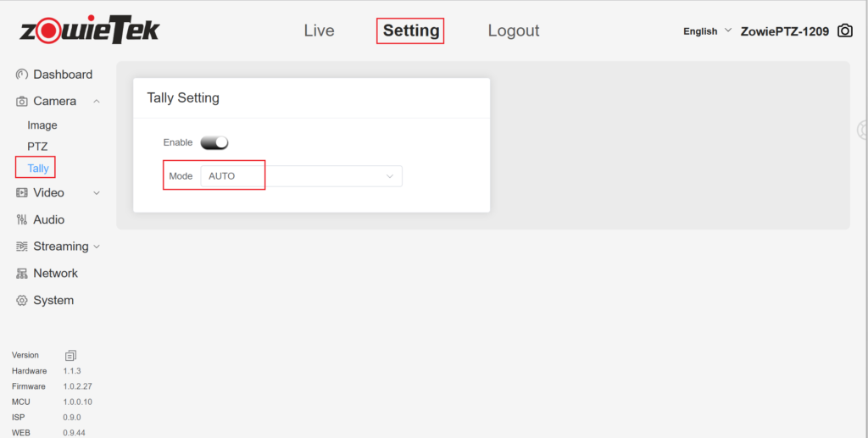Expand the Video submenu chevron
This screenshot has width=868, height=438.
point(97,193)
